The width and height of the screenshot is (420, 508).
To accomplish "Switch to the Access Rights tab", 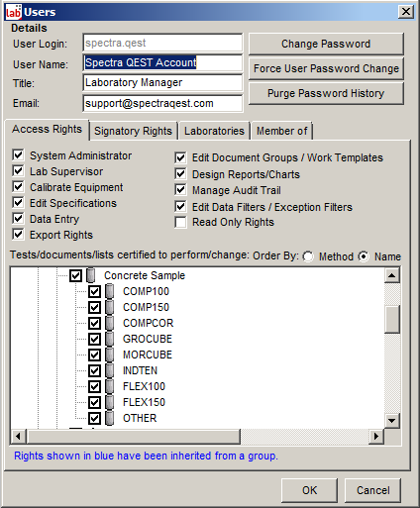I will click(47, 129).
